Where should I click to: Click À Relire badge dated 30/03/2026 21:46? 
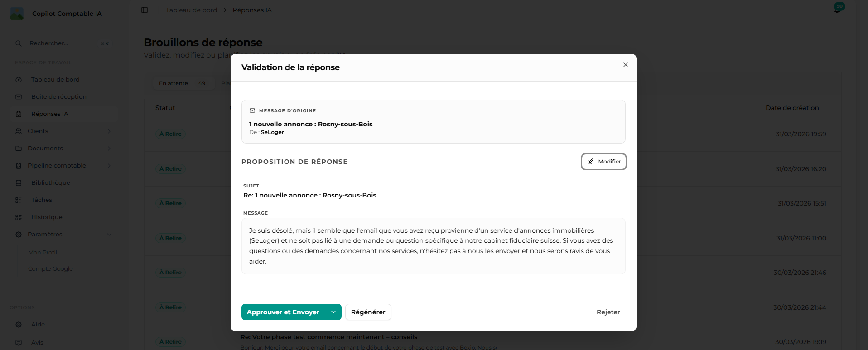[171, 273]
